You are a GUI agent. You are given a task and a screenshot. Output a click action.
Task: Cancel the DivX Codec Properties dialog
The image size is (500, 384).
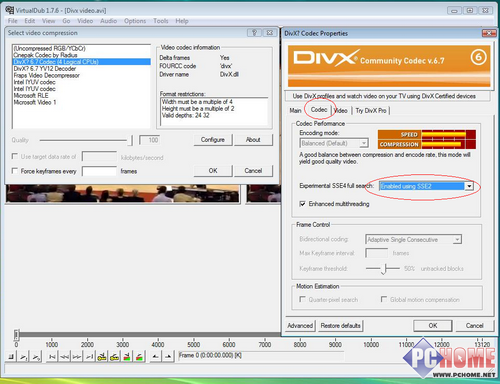[474, 325]
